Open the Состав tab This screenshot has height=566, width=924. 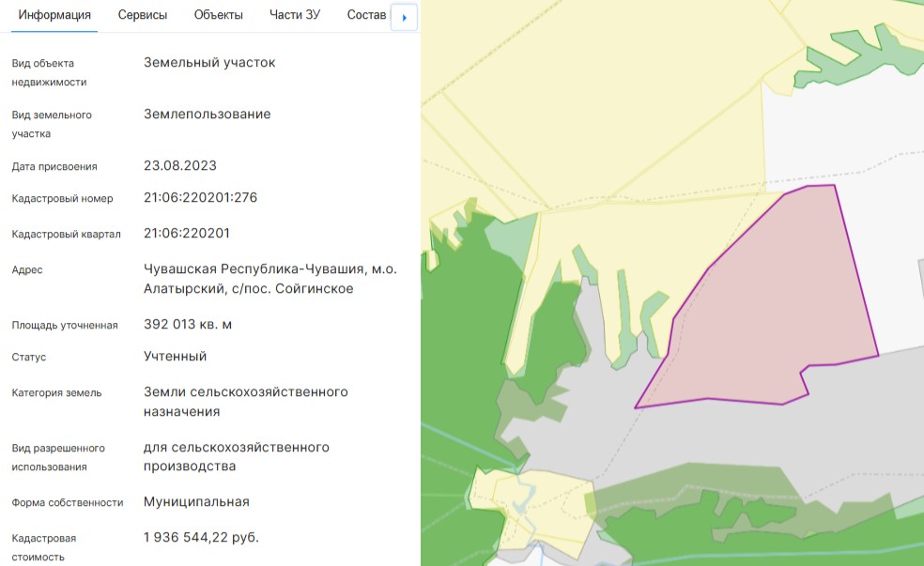(366, 15)
